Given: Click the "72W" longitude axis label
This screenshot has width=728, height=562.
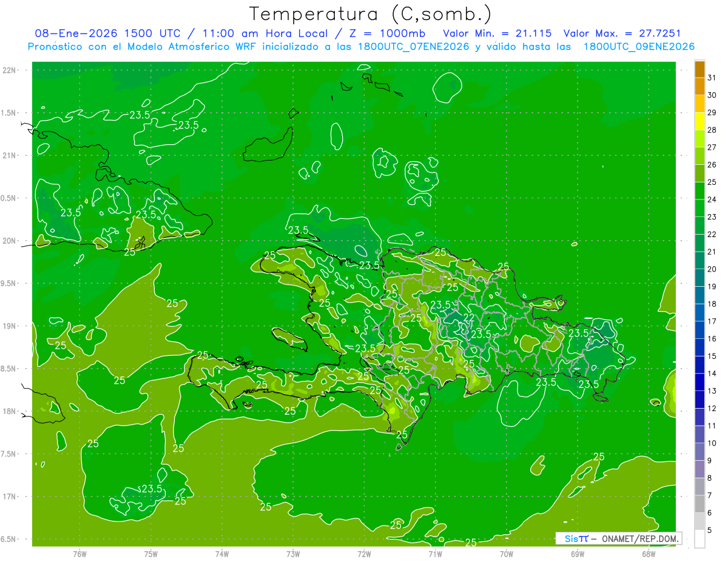Looking at the screenshot, I should (x=364, y=554).
